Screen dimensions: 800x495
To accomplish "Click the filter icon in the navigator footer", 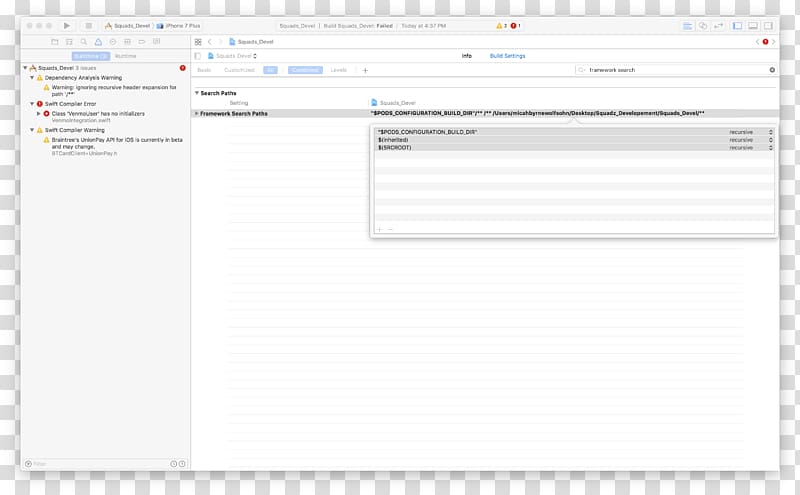I will coord(29,464).
